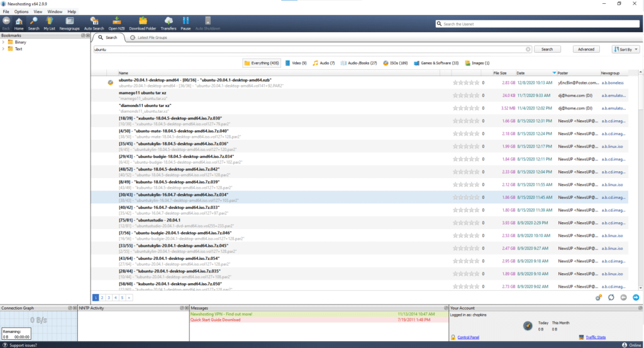The image size is (644, 348).
Task: Open the Traffic Stats link
Action: (x=596, y=337)
